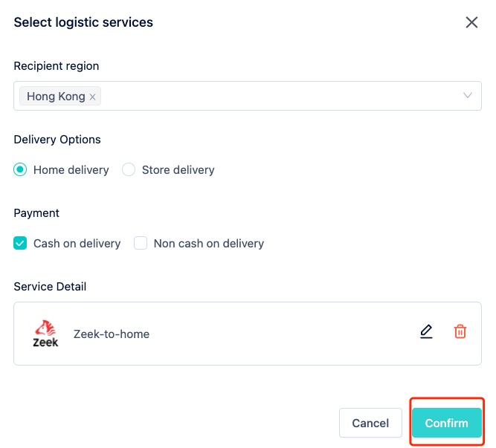Delete the Zeek-to-home service via trash icon
This screenshot has height=448, width=496.
460,331
